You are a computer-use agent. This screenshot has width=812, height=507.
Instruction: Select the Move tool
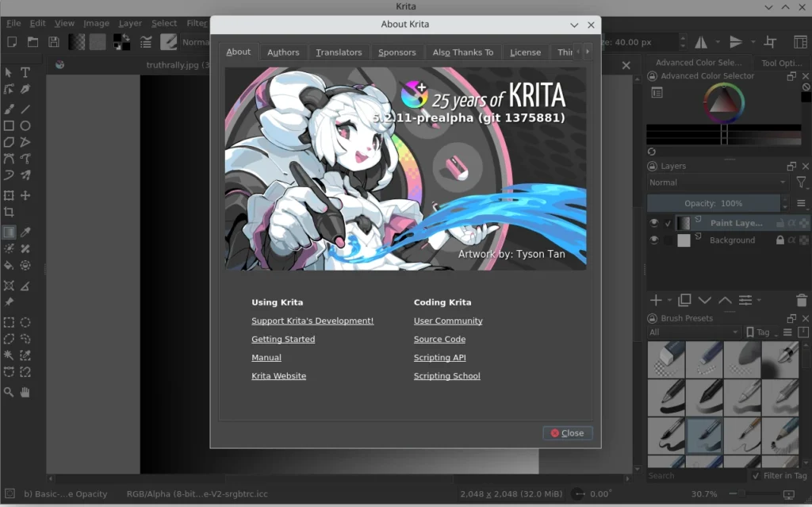[25, 195]
